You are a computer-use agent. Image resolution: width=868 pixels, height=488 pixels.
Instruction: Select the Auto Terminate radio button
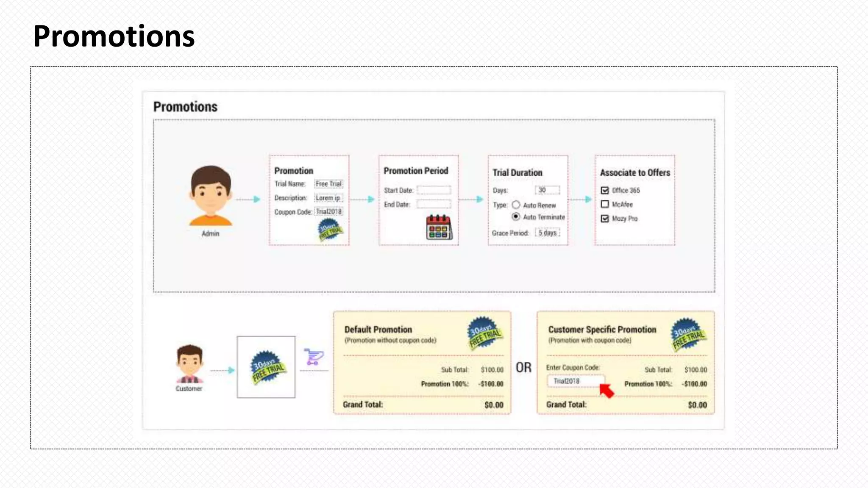[516, 216]
